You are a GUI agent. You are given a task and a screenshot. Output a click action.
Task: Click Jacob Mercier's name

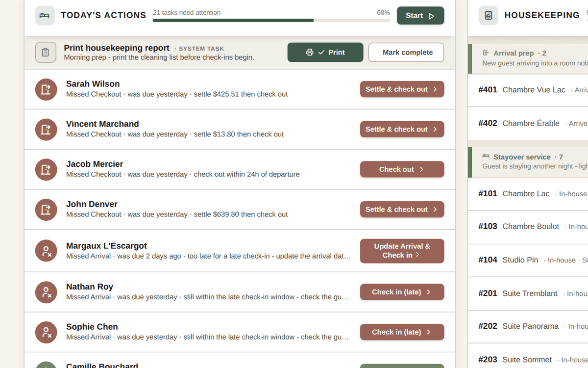[95, 164]
